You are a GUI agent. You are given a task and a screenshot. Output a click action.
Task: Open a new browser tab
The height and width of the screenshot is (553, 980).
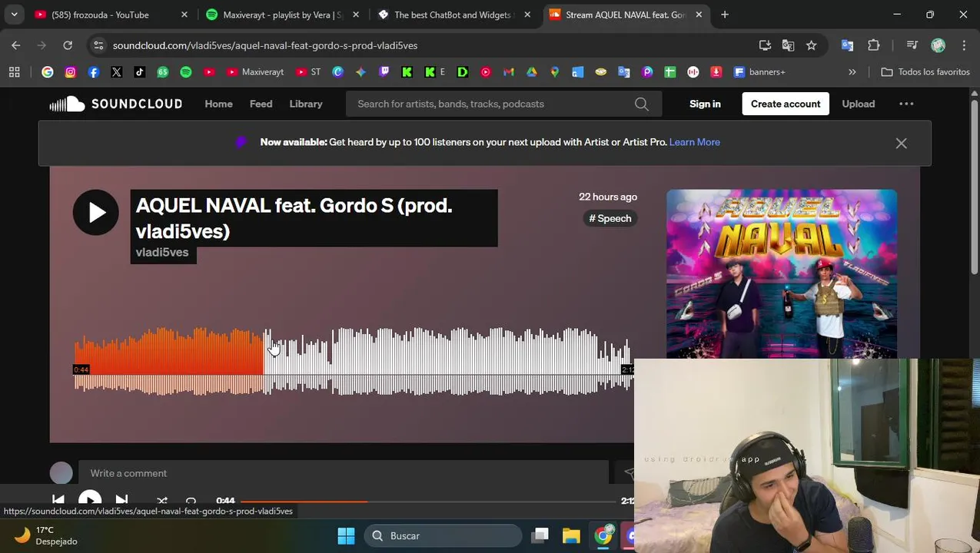pyautogui.click(x=725, y=15)
